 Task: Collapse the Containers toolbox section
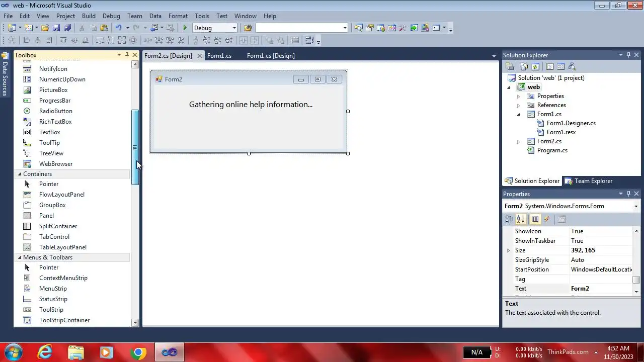20,174
